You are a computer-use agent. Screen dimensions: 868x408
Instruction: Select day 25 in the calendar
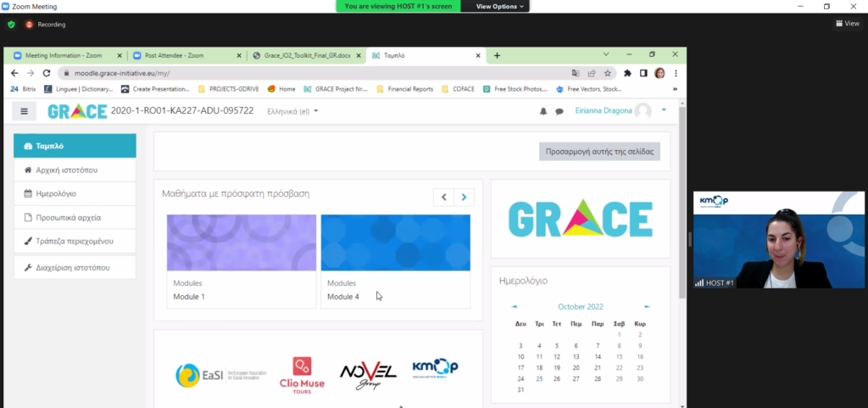(x=539, y=379)
